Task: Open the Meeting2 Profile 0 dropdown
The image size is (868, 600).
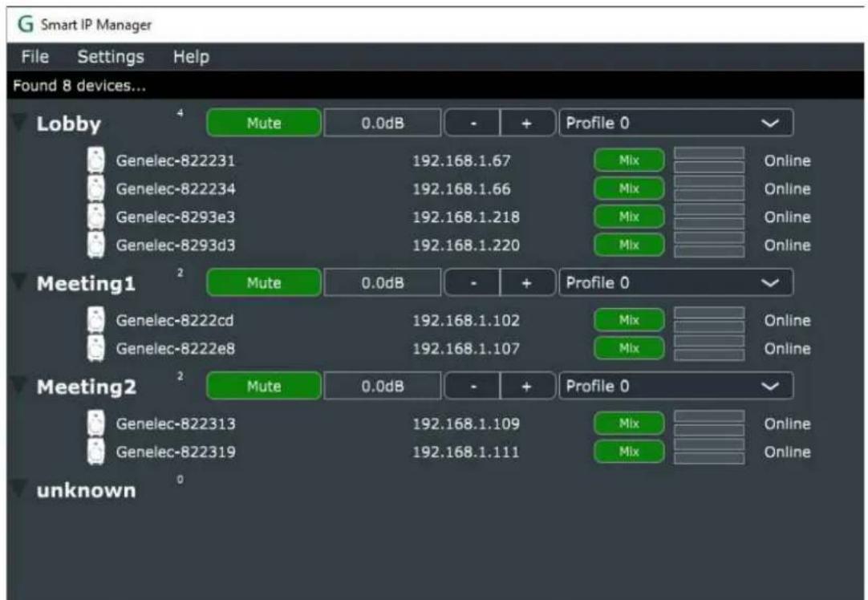Action: (676, 386)
